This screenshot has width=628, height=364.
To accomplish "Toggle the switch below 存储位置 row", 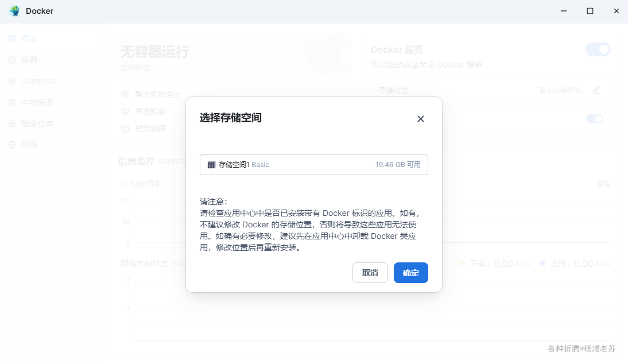I will (595, 119).
